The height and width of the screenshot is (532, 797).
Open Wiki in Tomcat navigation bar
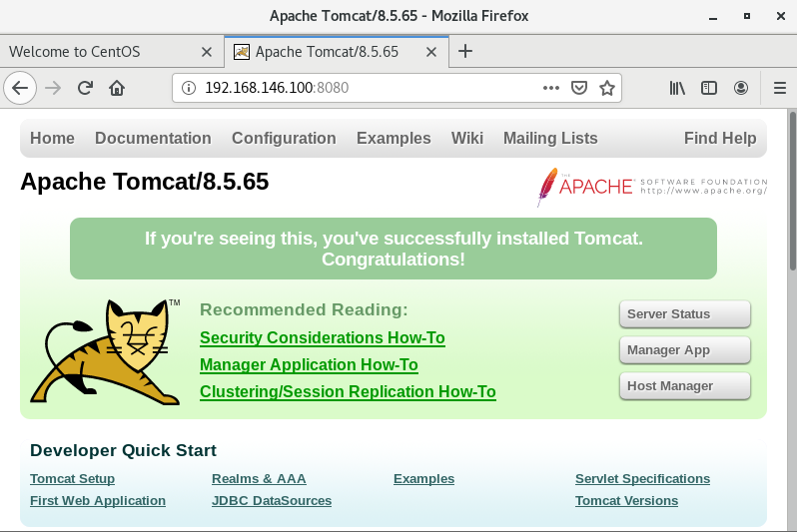click(467, 138)
